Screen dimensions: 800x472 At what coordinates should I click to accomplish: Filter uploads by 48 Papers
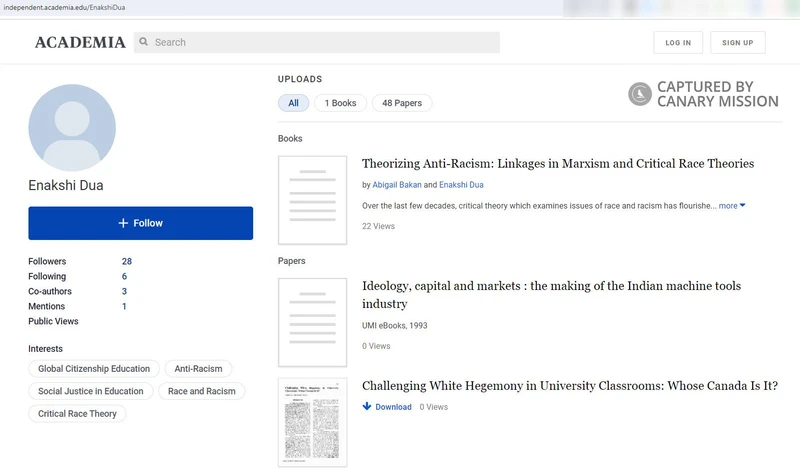(x=402, y=103)
